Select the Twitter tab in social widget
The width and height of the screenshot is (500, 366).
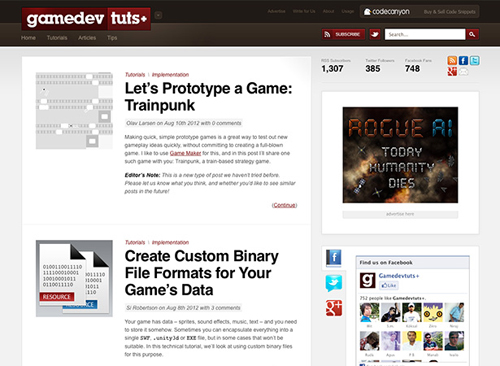[x=334, y=283]
